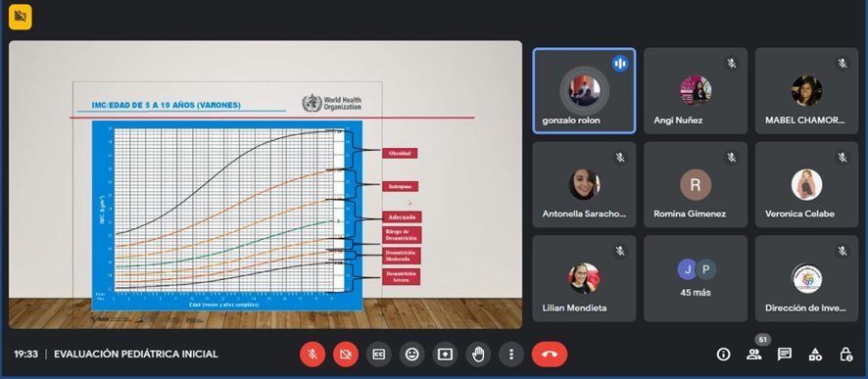Click muted mic icon on Veronica Celabe tile

point(842,158)
